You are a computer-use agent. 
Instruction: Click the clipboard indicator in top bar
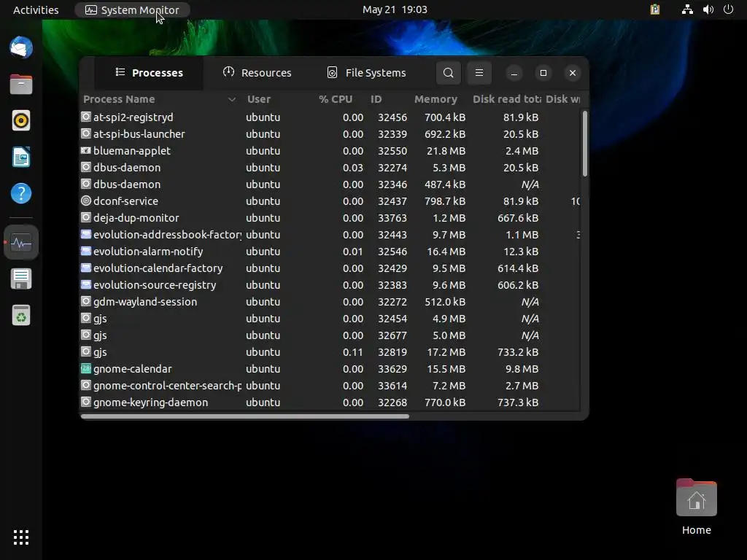(655, 9)
